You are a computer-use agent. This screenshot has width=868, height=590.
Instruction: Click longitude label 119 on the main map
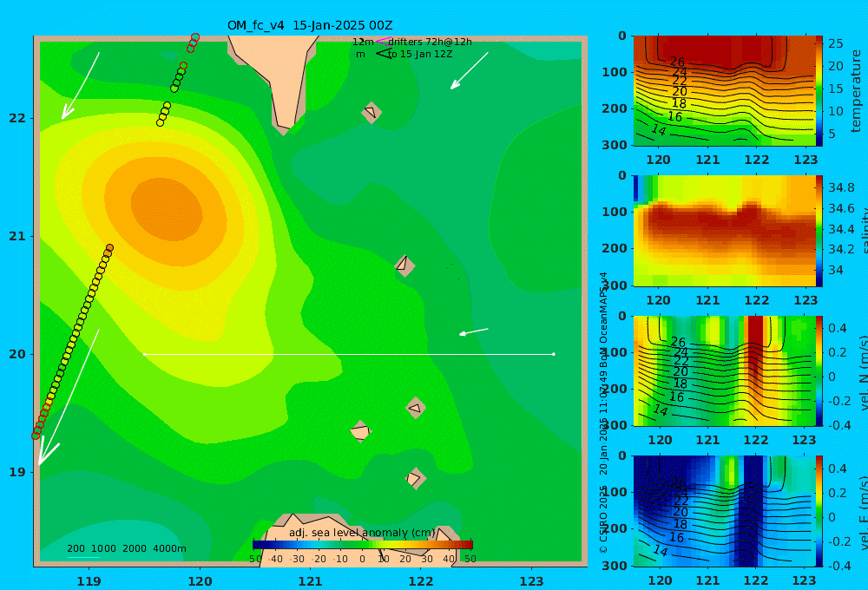coord(89,581)
